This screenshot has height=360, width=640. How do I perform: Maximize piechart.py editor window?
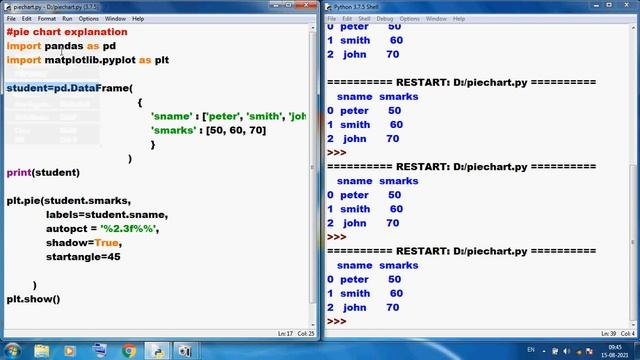click(x=288, y=5)
